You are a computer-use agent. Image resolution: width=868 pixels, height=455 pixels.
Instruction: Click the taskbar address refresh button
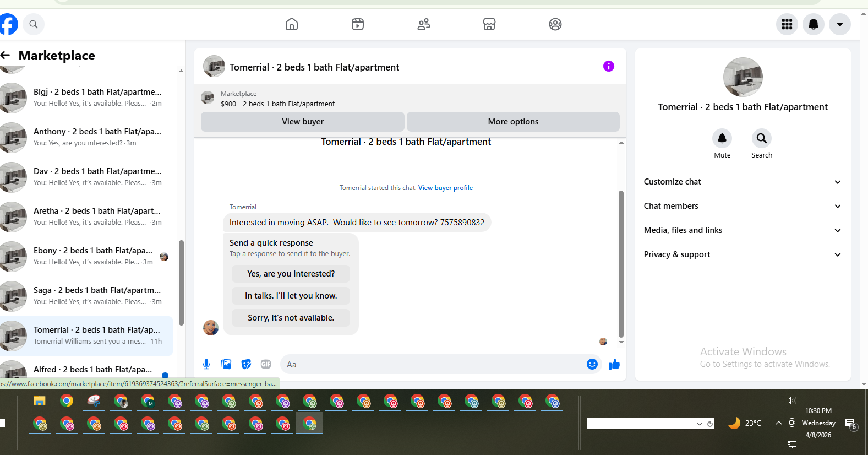tap(710, 424)
